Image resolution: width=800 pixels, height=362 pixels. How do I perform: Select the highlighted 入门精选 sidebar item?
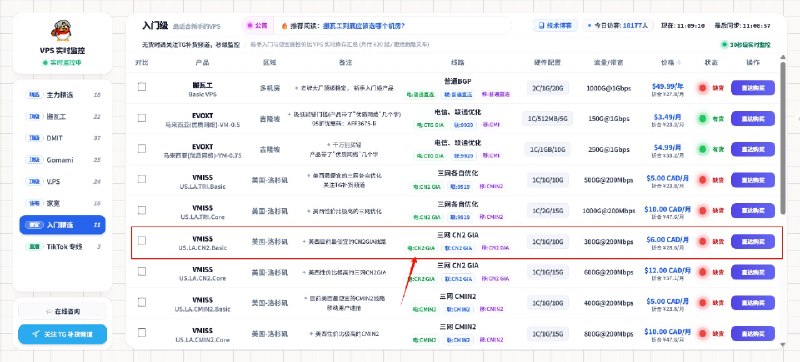(x=62, y=225)
